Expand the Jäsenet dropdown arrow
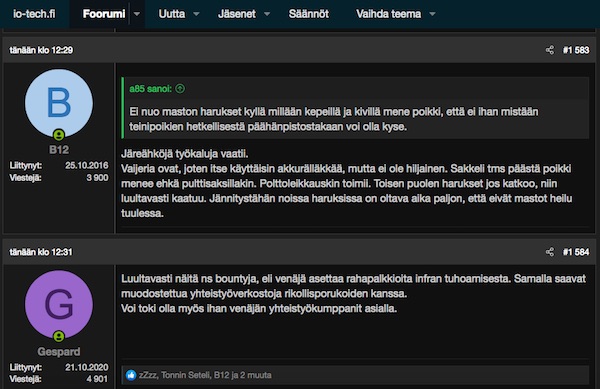The image size is (600, 389). (x=267, y=14)
